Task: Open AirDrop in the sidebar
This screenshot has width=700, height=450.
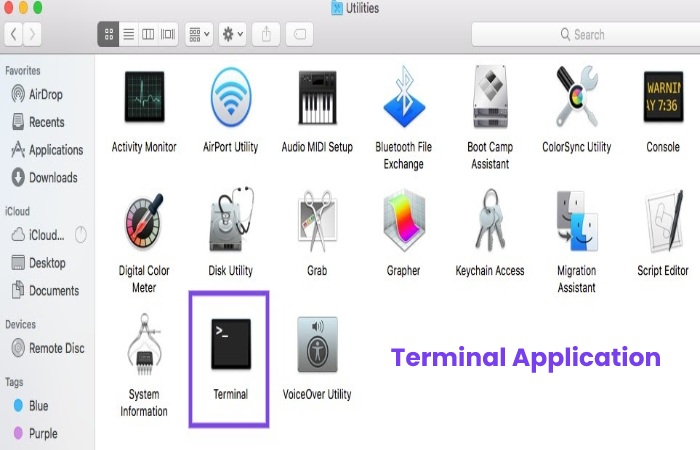Action: click(38, 94)
